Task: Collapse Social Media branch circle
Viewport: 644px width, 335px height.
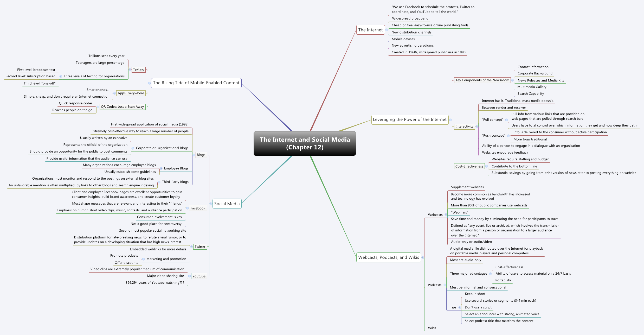Action: [211, 204]
